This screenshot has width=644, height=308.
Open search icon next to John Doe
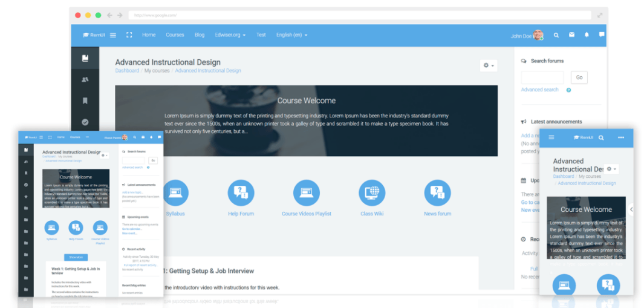[x=556, y=35]
